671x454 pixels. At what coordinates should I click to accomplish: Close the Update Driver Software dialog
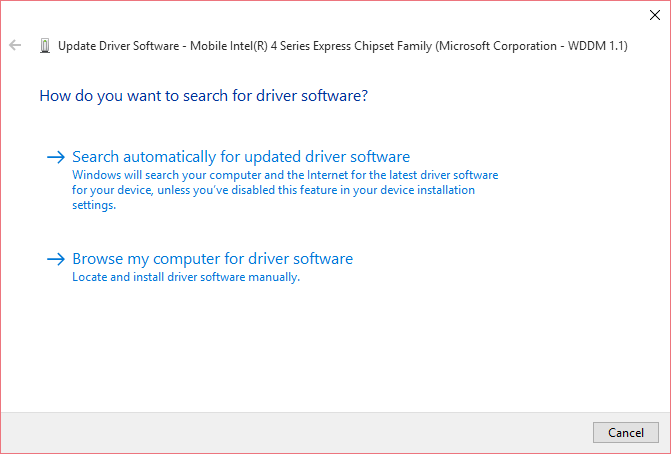click(654, 15)
